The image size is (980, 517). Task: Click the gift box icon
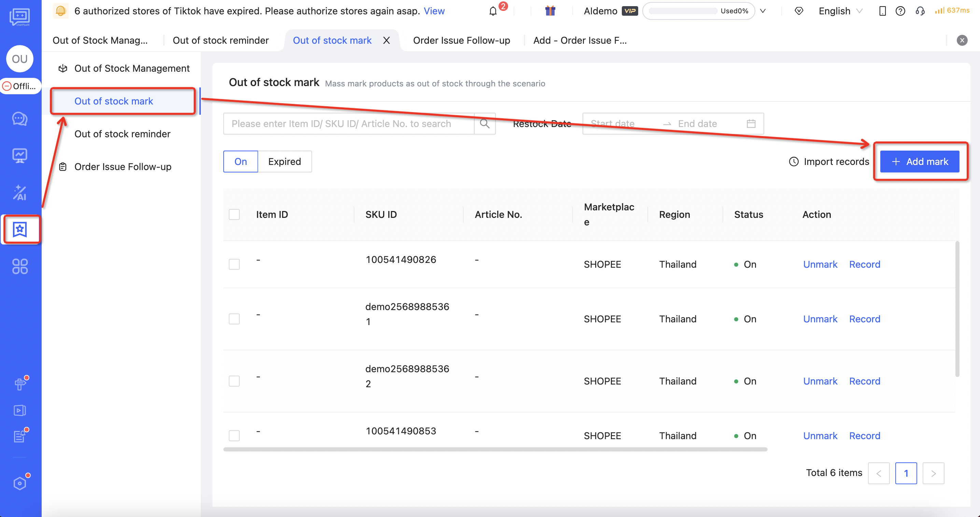coord(550,11)
